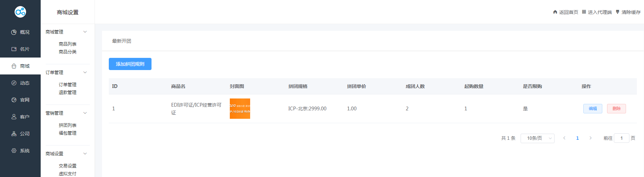Image resolution: width=644 pixels, height=177 pixels.
Task: Open 虚拟支付 menu item
Action: point(67,174)
